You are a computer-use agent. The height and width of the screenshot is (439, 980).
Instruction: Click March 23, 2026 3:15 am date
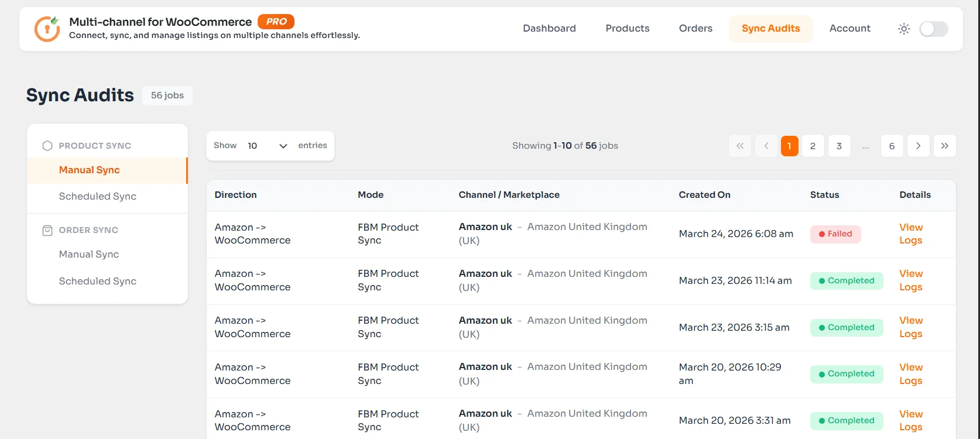(734, 328)
